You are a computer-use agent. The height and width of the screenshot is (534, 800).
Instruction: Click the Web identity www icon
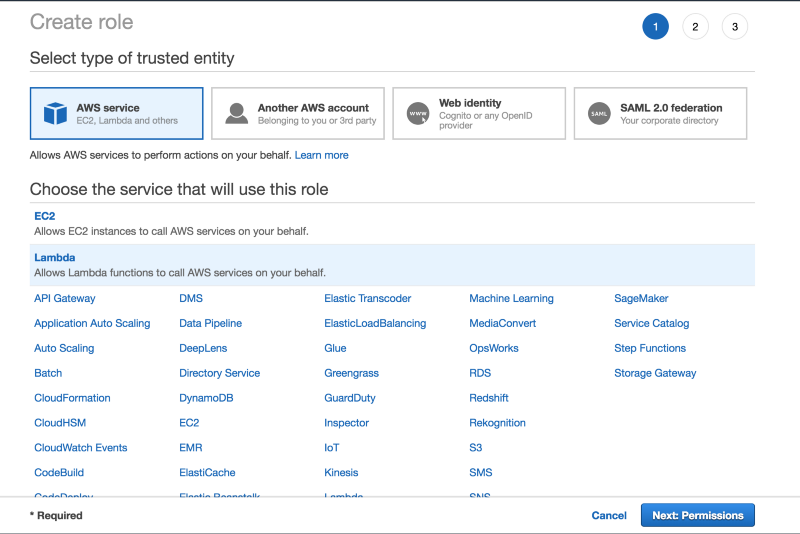pos(418,113)
